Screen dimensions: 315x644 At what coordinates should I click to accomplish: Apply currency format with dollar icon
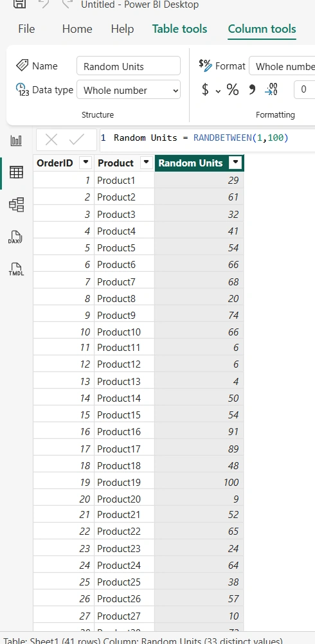pos(205,89)
